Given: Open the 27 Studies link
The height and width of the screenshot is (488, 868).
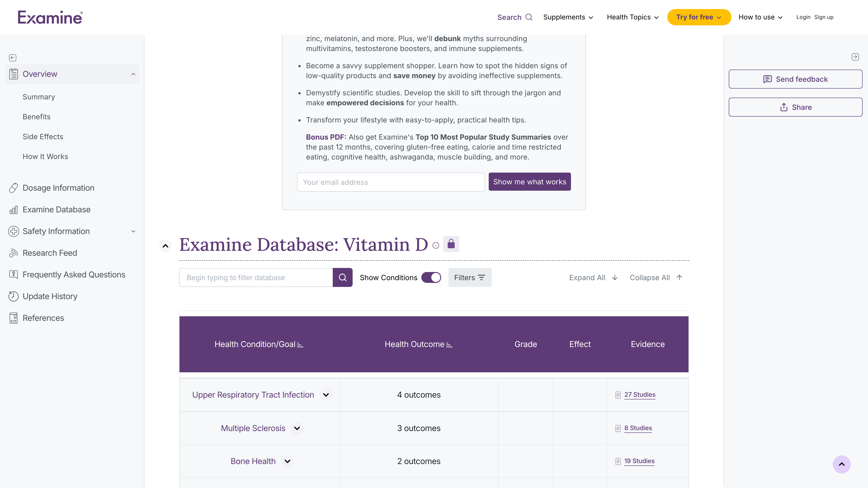Looking at the screenshot, I should [x=639, y=395].
